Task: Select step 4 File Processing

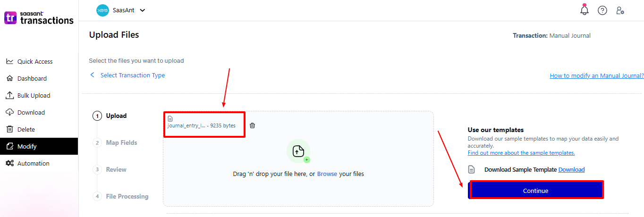Action: (x=121, y=197)
